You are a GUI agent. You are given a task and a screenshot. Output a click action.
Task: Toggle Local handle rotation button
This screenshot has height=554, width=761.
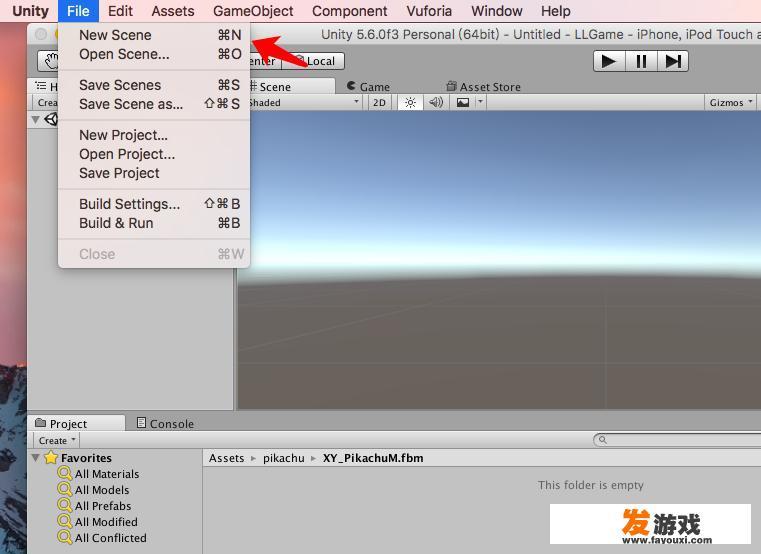click(x=314, y=61)
